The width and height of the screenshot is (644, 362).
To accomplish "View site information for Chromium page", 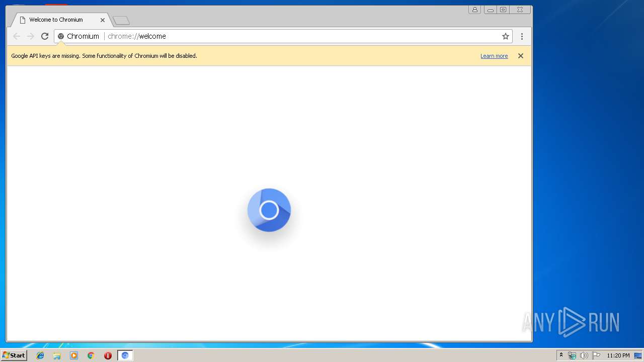I will pyautogui.click(x=61, y=36).
